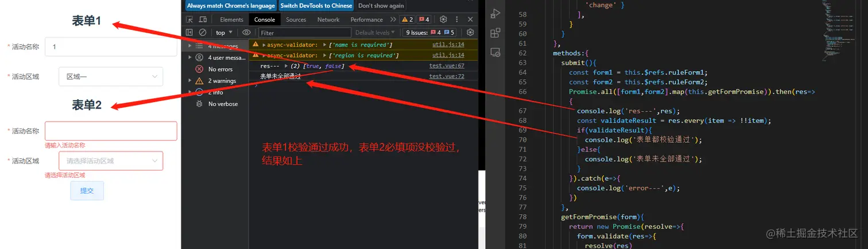This screenshot has width=868, height=249.
Task: Switch to the Network tab
Action: pyautogui.click(x=328, y=20)
